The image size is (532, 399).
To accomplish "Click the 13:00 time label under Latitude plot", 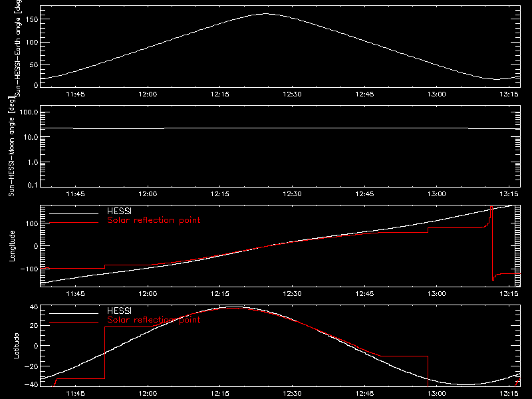I will 437,393.
